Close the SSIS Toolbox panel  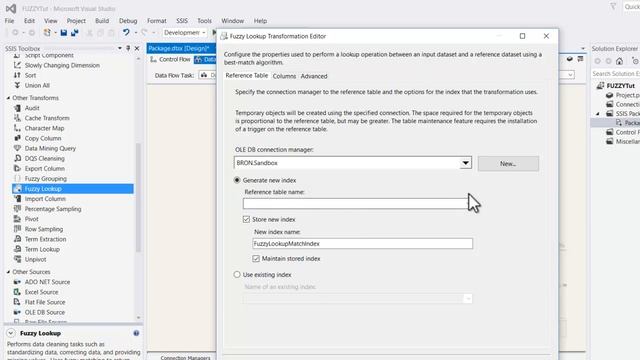click(x=137, y=48)
